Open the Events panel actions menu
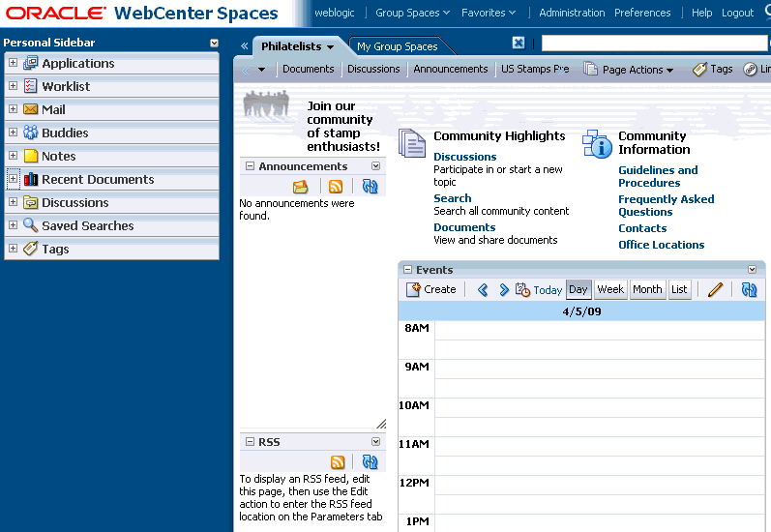 752,270
